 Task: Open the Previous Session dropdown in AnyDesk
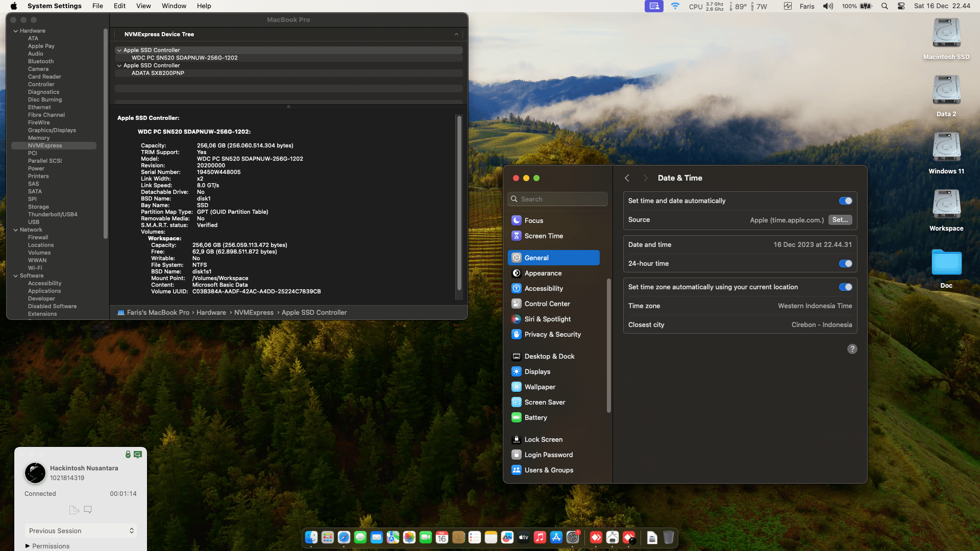coord(80,531)
